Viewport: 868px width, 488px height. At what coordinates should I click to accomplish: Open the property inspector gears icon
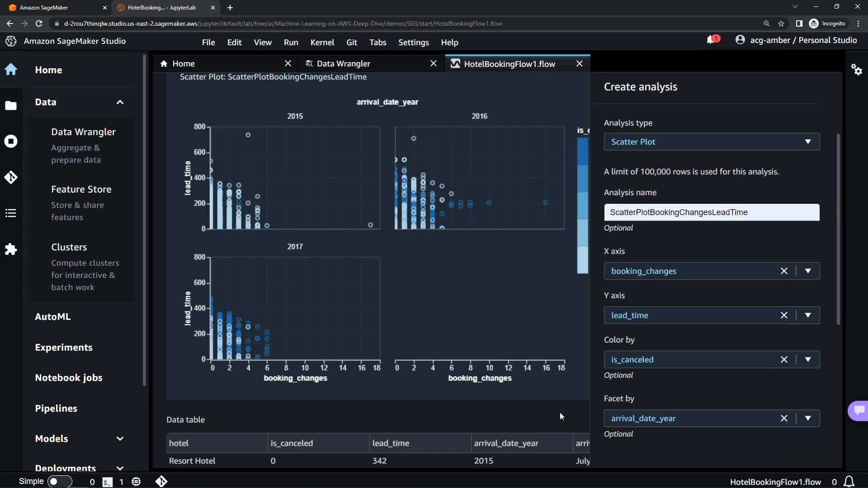856,70
